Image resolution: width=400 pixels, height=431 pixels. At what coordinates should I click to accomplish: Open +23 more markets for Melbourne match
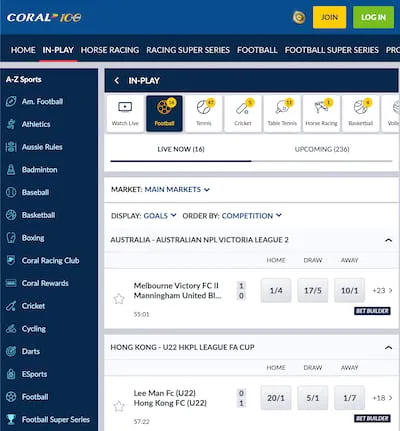[382, 291]
